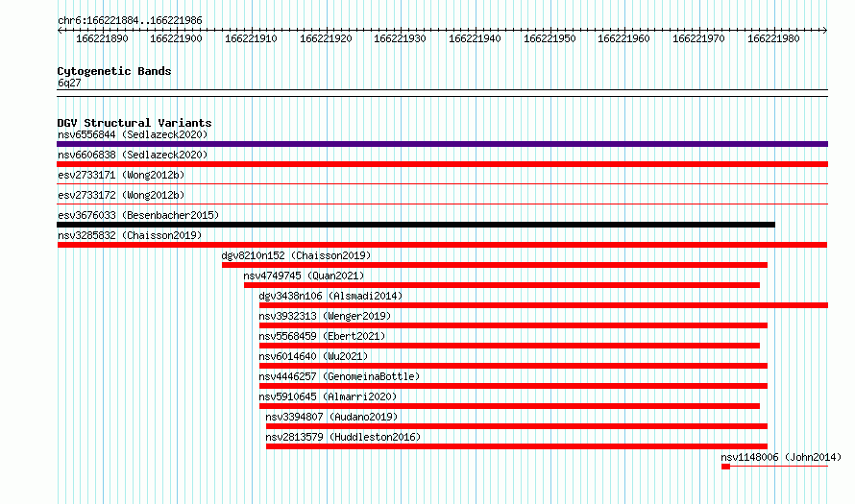Click ruler position 166221930

pyautogui.click(x=400, y=38)
